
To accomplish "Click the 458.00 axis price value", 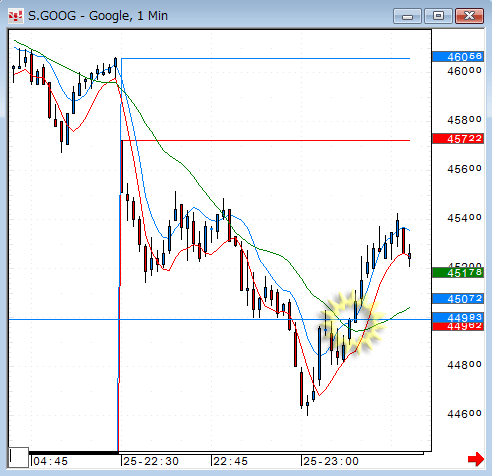I will tap(464, 120).
